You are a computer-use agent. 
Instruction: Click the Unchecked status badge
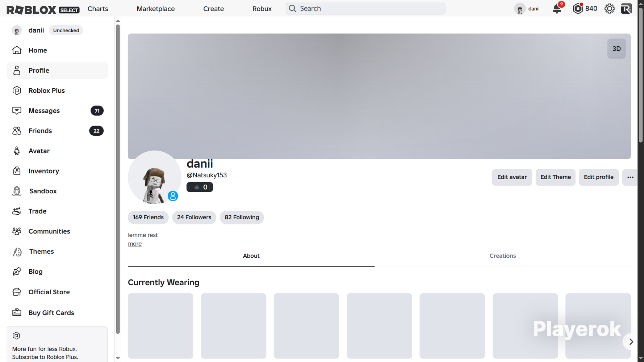click(66, 30)
